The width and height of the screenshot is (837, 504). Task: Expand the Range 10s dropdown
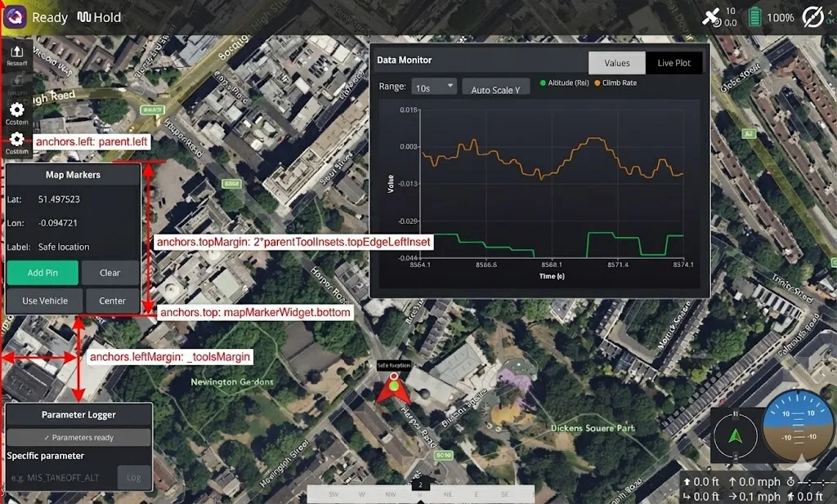pyautogui.click(x=434, y=87)
